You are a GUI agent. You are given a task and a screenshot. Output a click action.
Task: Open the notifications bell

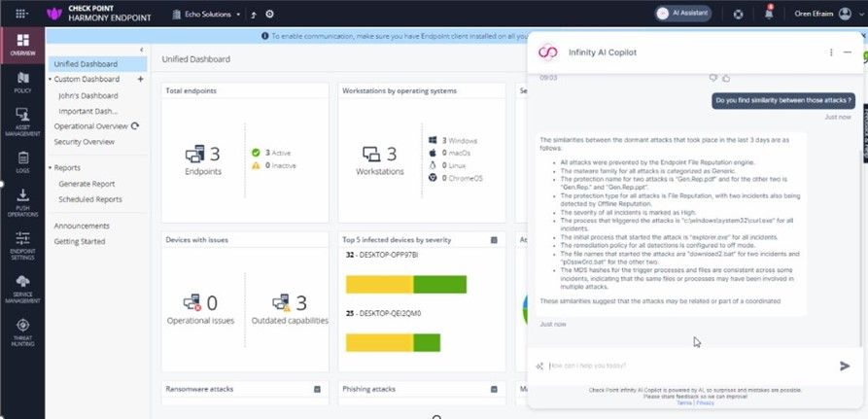(769, 14)
